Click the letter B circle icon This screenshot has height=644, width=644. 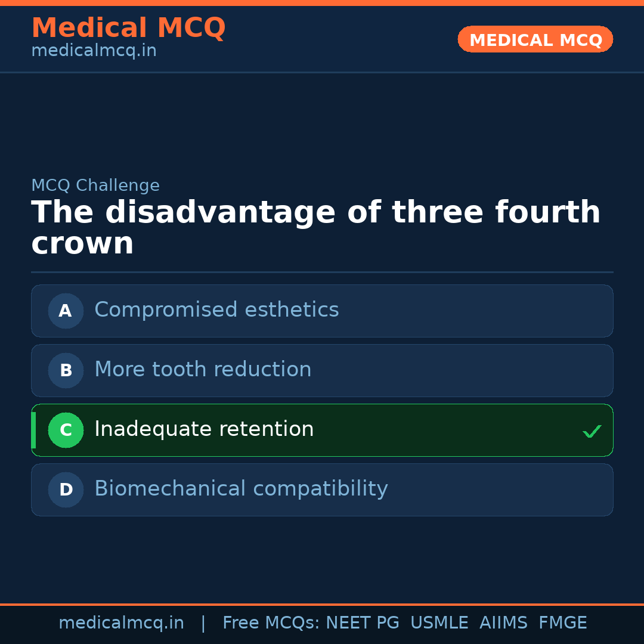click(66, 370)
